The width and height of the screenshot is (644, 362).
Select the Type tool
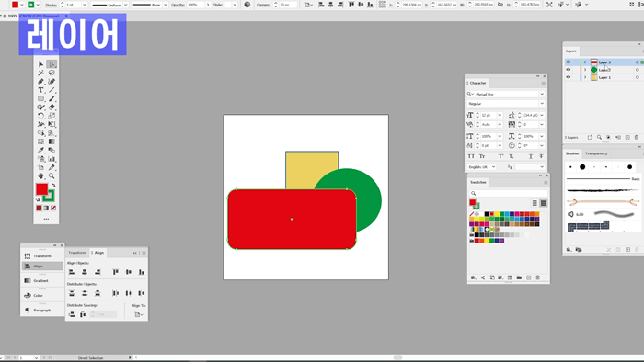pyautogui.click(x=40, y=90)
